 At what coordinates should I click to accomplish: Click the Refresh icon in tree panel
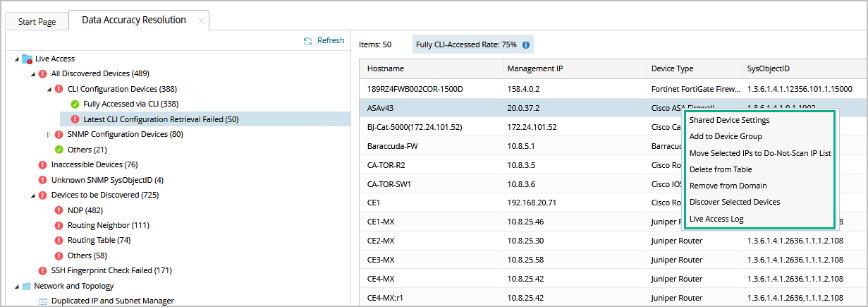tap(307, 41)
